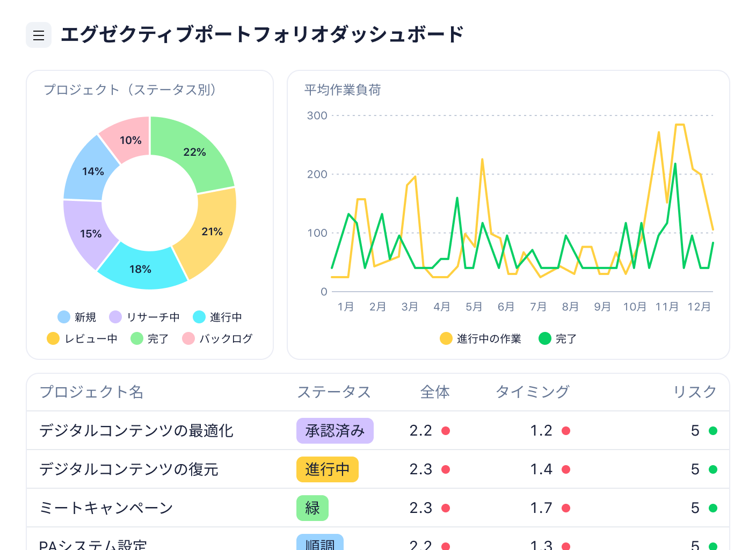Viewport: 756px width, 550px height.
Task: Select the 21% yellow donut segment
Action: (212, 231)
